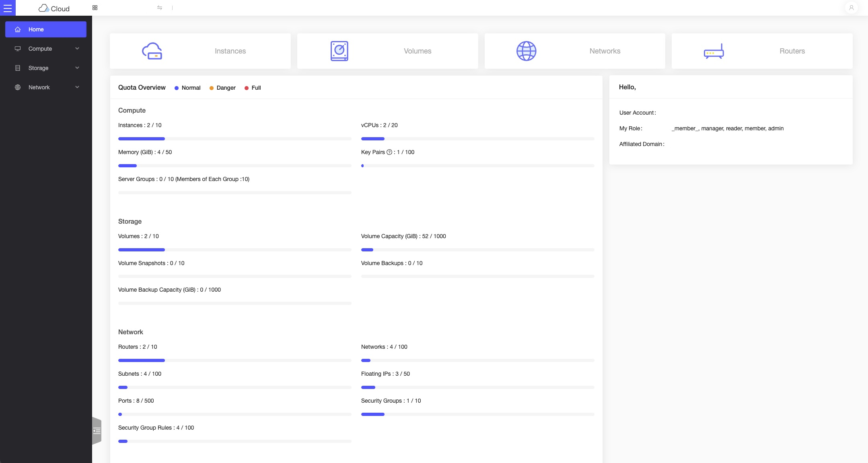Click the hamburger menu icon top-left
868x463 pixels.
point(8,8)
